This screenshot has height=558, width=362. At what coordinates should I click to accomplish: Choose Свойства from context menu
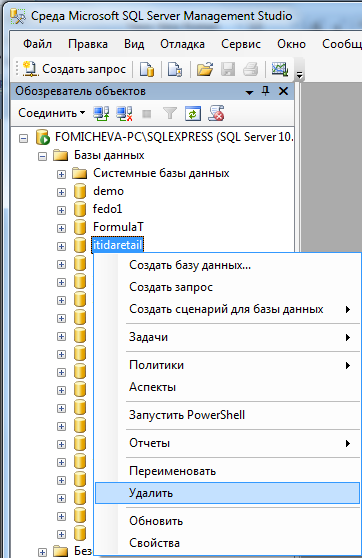click(227, 543)
